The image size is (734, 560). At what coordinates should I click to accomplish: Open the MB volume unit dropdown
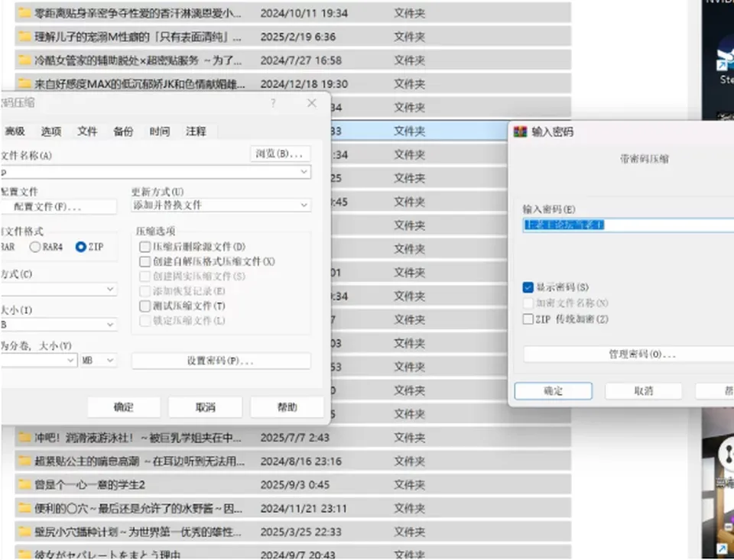[x=99, y=361]
